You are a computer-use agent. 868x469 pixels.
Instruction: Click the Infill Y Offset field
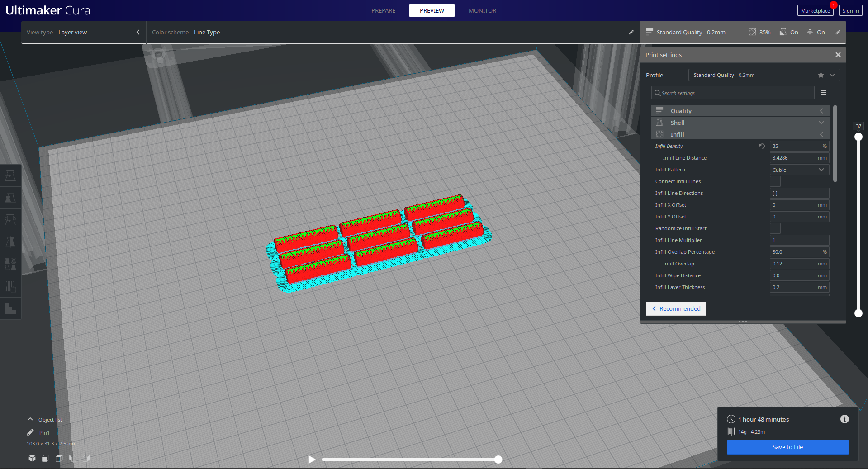(x=799, y=217)
